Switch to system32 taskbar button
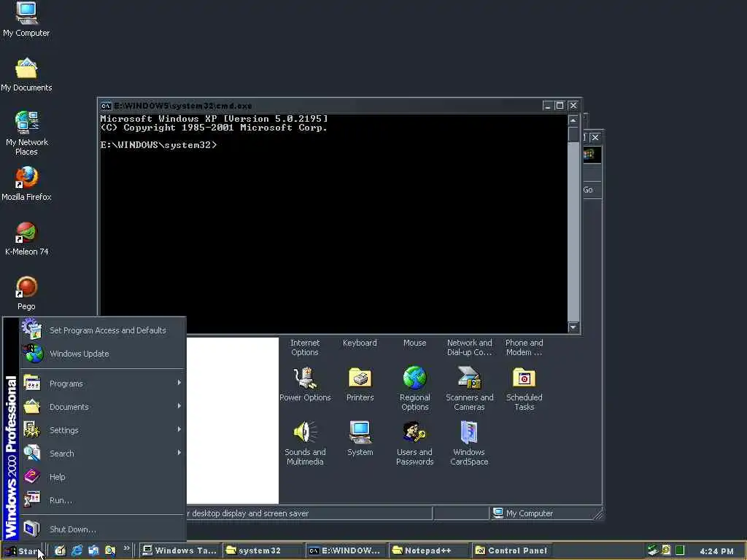 coord(263,551)
